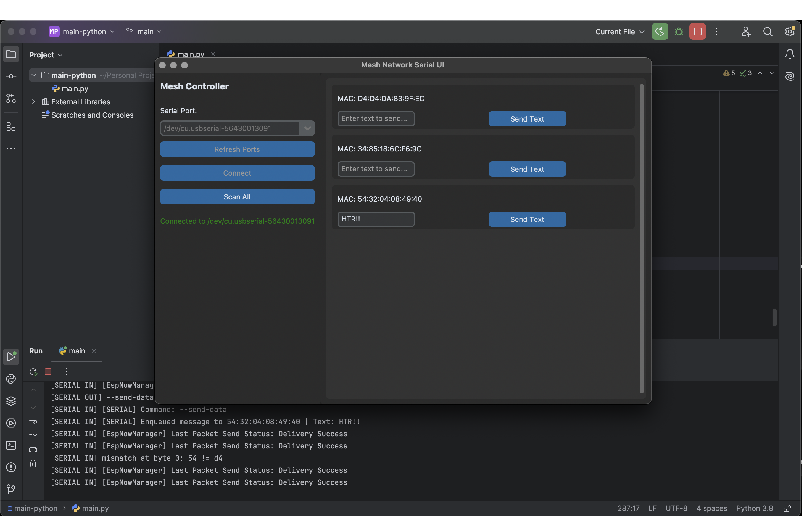The image size is (812, 528).
Task: Open the Commit tool window icon
Action: coord(11,76)
